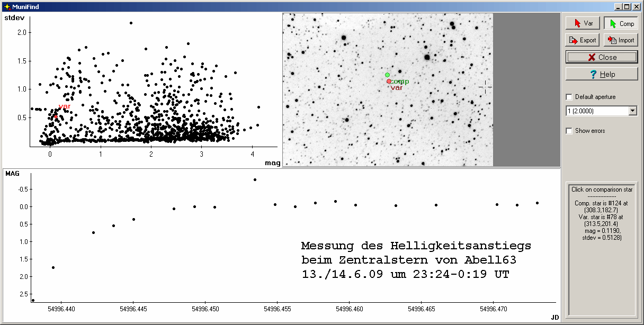Click the Export data button
The image size is (644, 325).
(583, 40)
